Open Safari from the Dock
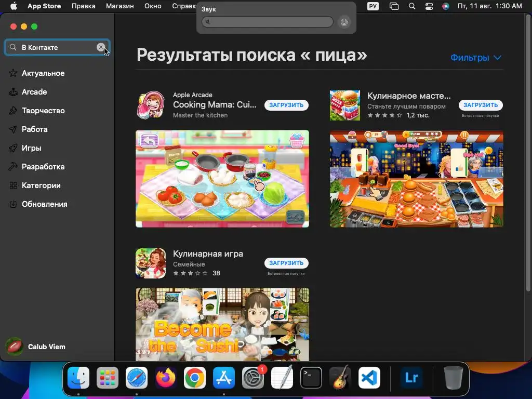The height and width of the screenshot is (399, 532). click(137, 378)
